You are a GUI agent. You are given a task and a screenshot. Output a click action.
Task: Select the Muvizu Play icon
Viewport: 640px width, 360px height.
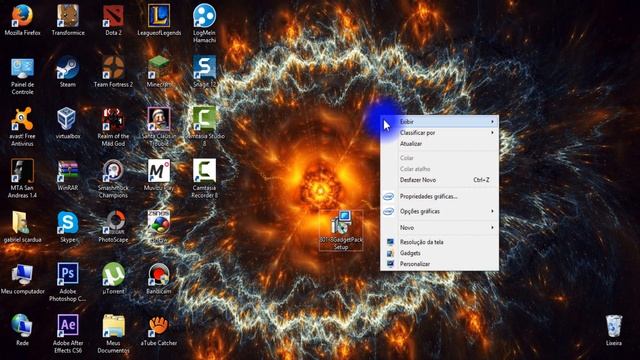point(159,171)
